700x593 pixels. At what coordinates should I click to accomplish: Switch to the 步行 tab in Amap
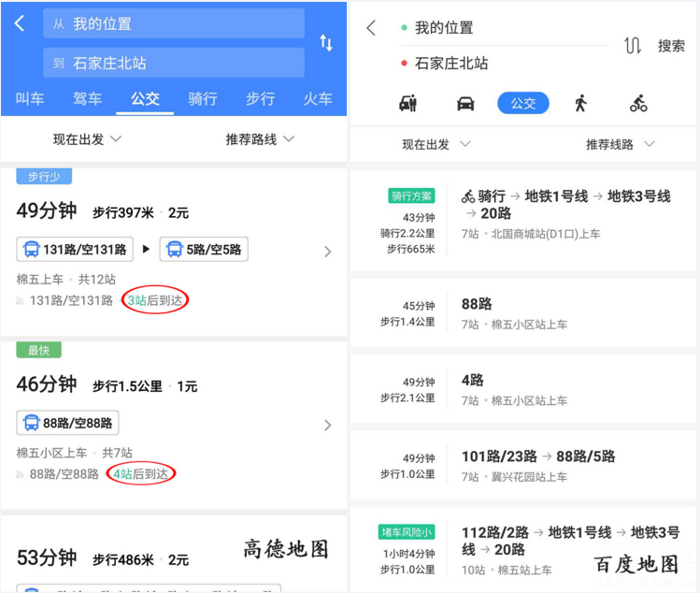[260, 99]
